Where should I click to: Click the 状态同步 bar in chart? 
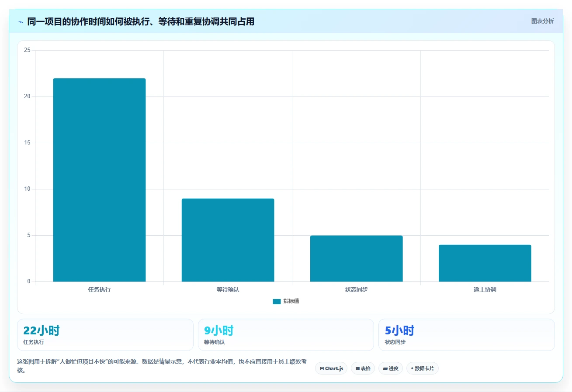point(356,258)
